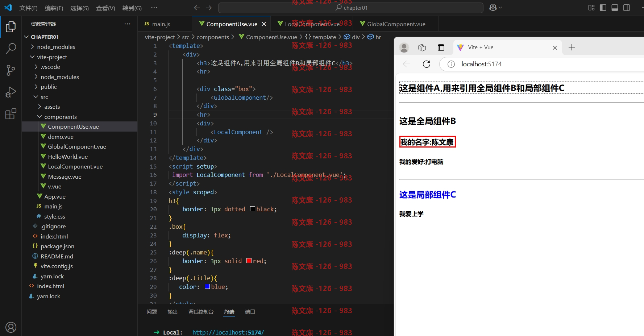Open a new browser tab
The height and width of the screenshot is (336, 644).
click(x=572, y=47)
